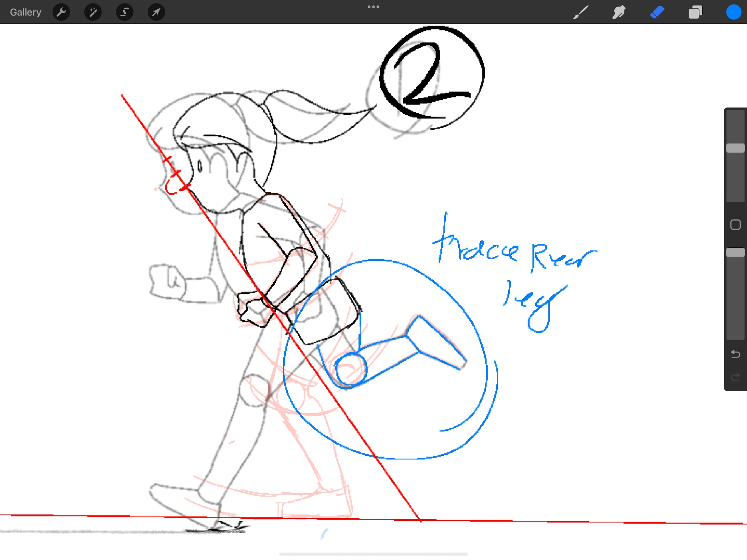Viewport: 747px width, 560px height.
Task: Select the Smudge finger tool
Action: pyautogui.click(x=619, y=12)
